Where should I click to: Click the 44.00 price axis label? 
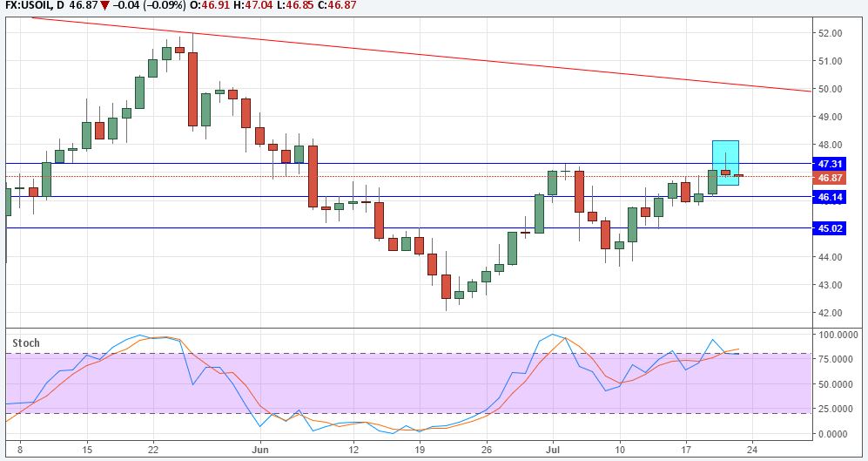click(830, 257)
